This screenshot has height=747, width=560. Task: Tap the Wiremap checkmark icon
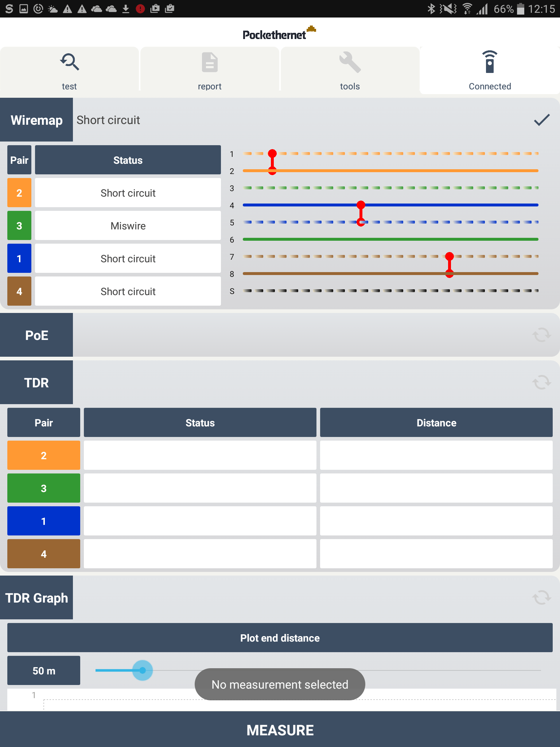(x=542, y=120)
